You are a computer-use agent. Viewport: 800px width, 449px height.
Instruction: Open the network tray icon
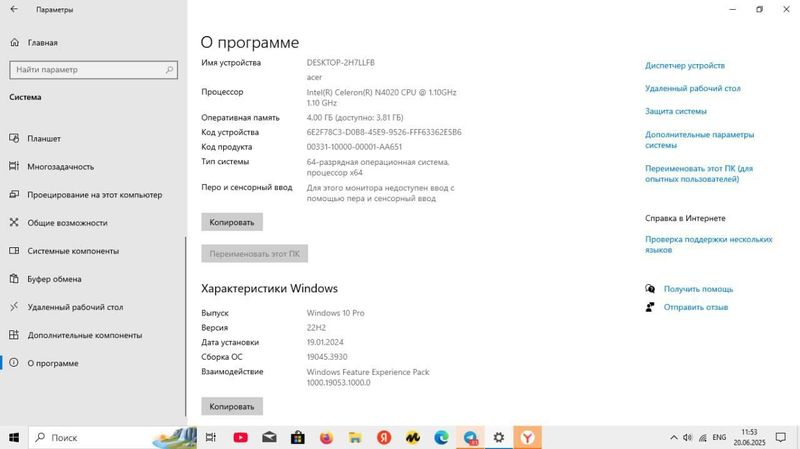[x=703, y=437]
